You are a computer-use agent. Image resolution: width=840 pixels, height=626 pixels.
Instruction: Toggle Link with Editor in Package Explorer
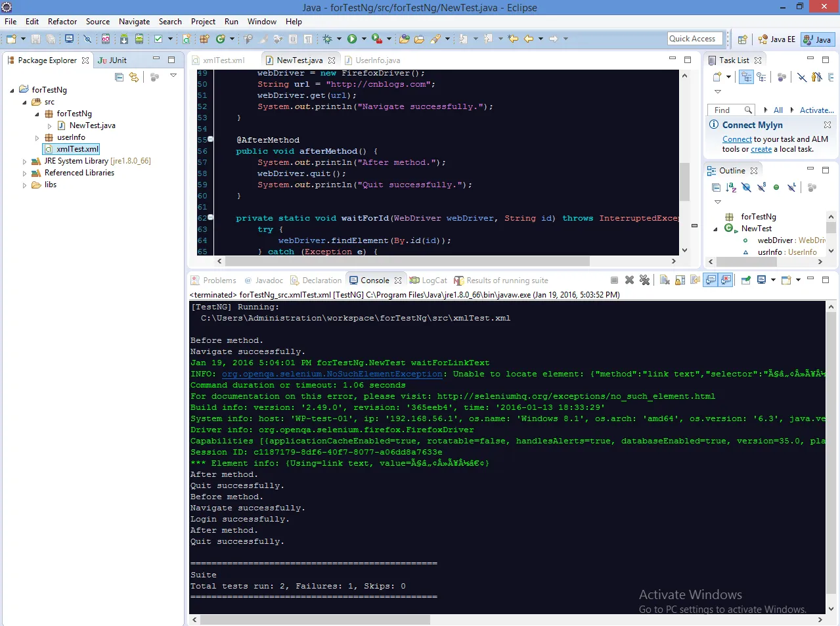pos(134,77)
